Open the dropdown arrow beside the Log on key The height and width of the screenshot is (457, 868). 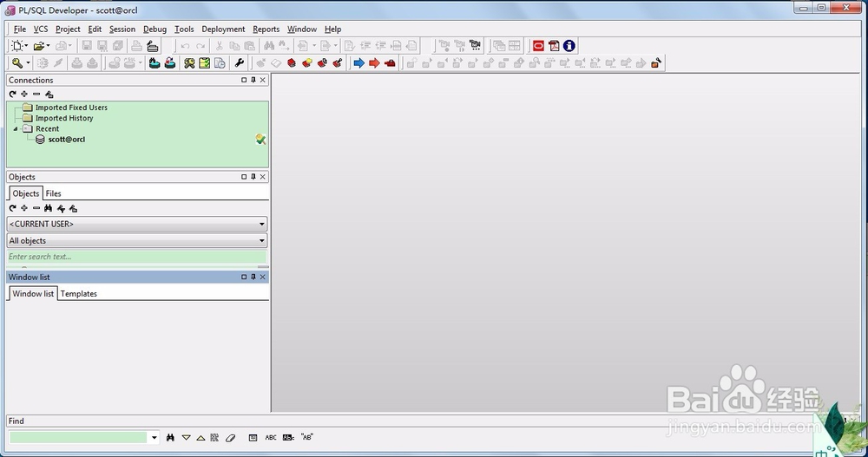coord(29,63)
